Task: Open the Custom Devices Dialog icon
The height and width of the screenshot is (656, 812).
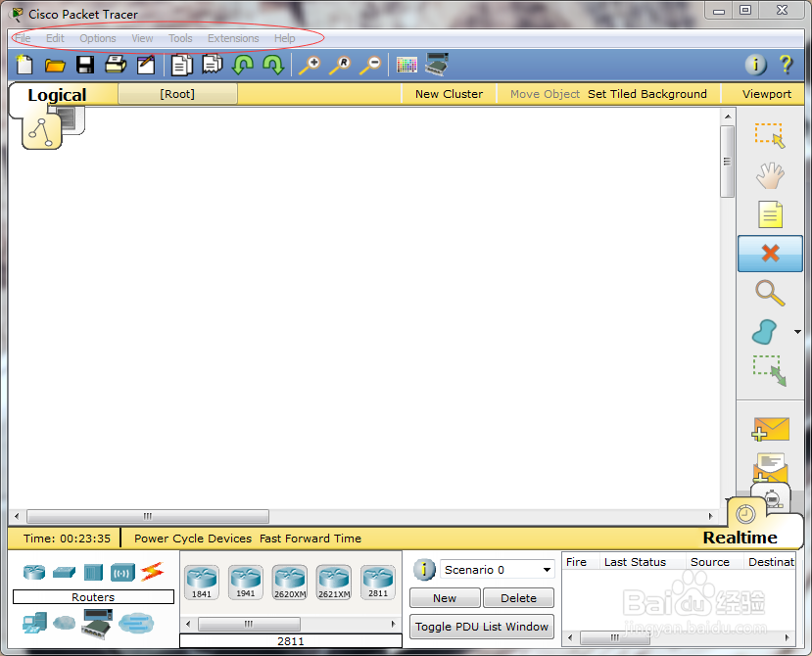Action: point(437,65)
